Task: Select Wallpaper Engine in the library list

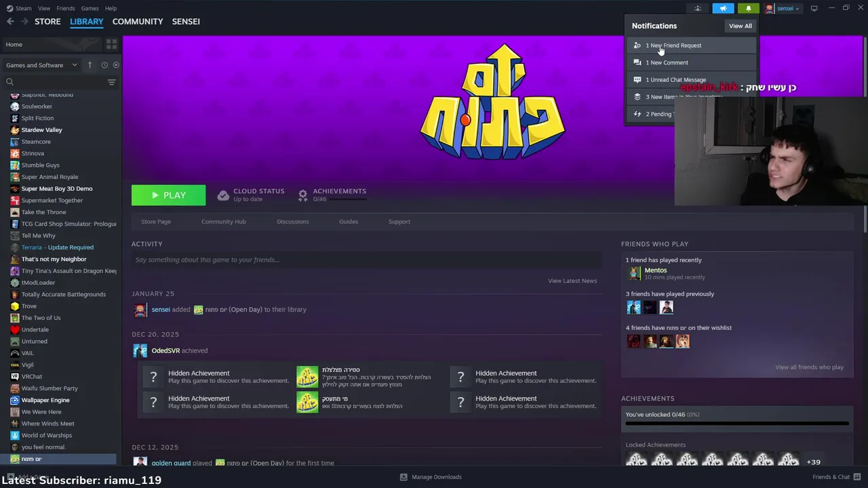Action: [x=45, y=400]
